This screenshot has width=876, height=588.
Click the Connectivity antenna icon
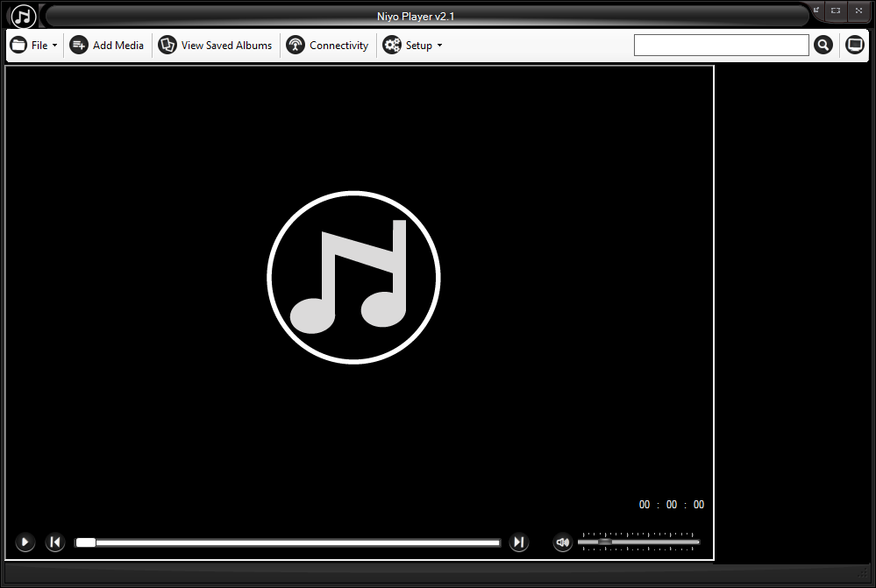click(x=296, y=45)
